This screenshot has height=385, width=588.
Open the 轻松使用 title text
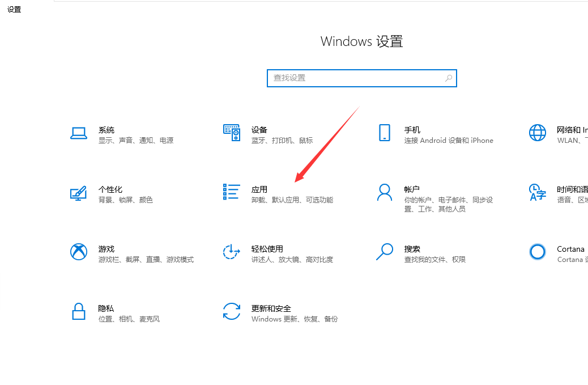[x=267, y=249]
